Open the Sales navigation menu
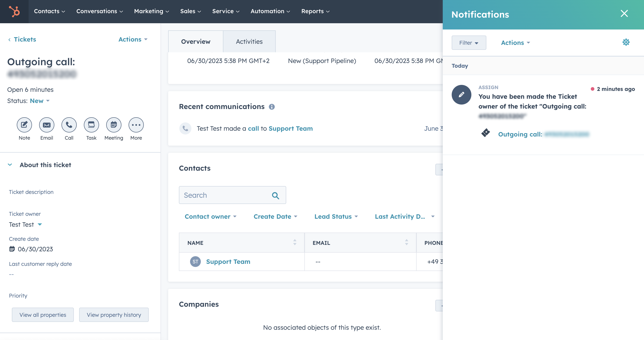Image resolution: width=644 pixels, height=340 pixels. click(x=191, y=11)
